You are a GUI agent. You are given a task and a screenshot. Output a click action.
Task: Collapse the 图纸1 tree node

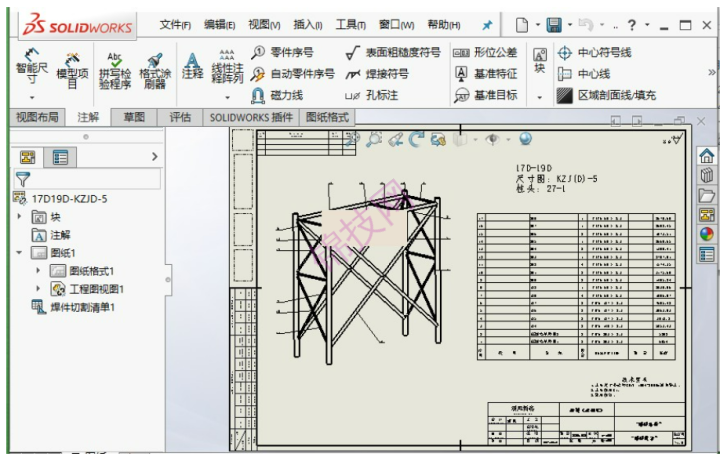point(19,252)
